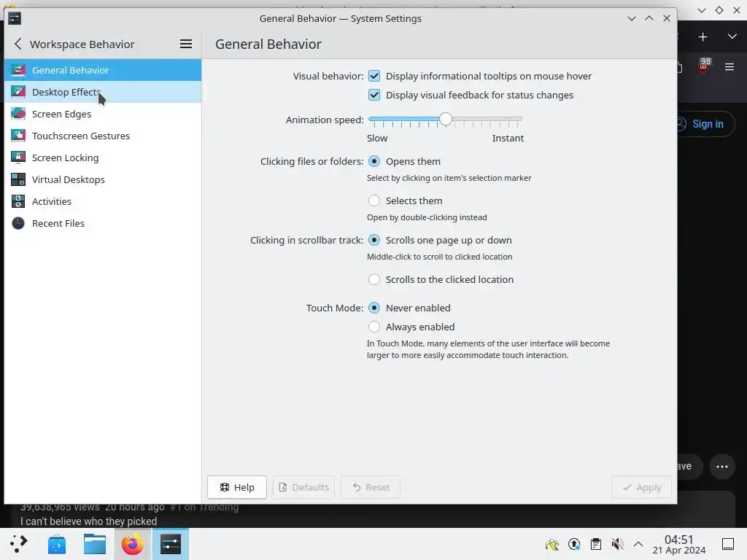Screen dimensions: 747x560
Task: Click the Help button
Action: [x=237, y=487]
